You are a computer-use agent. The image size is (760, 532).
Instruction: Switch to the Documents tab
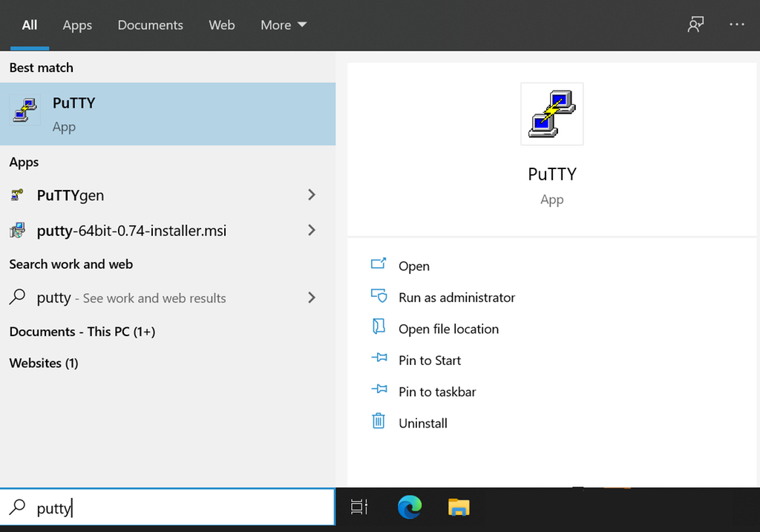point(150,24)
